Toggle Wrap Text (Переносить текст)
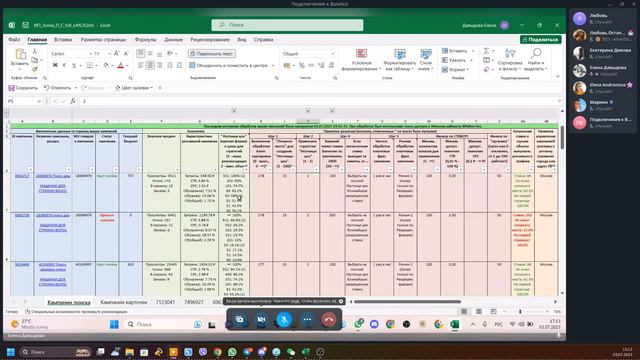This screenshot has width=640, height=360. point(212,53)
